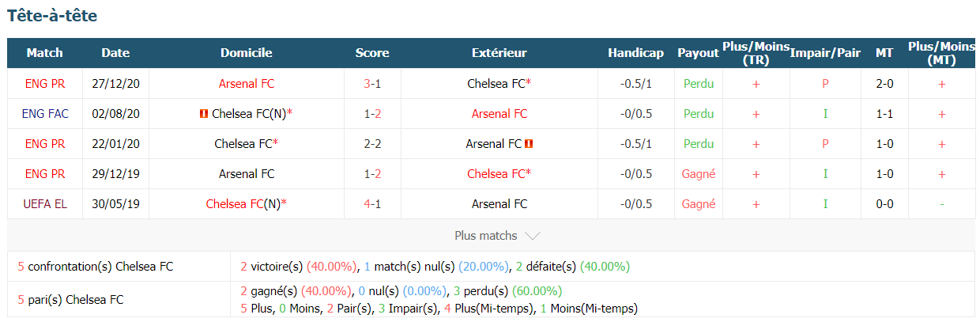
Task: Click the Tête-à-tête section heading
Action: click(52, 16)
